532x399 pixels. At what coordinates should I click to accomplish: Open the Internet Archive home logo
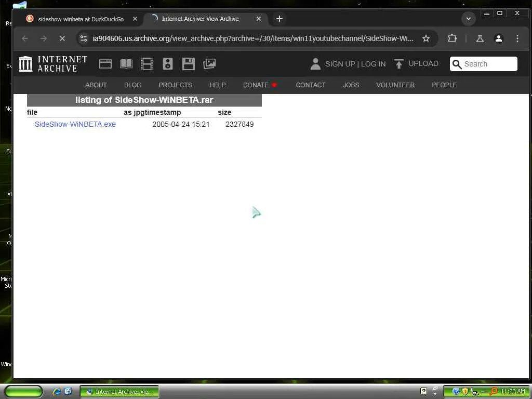53,64
